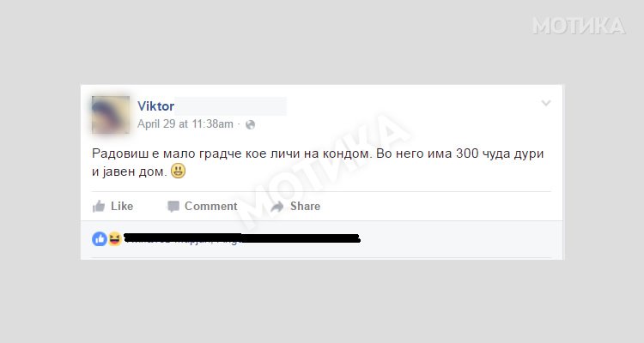The image size is (644, 343).
Task: Click the MOTИKA logo in the corner
Action: 579,26
